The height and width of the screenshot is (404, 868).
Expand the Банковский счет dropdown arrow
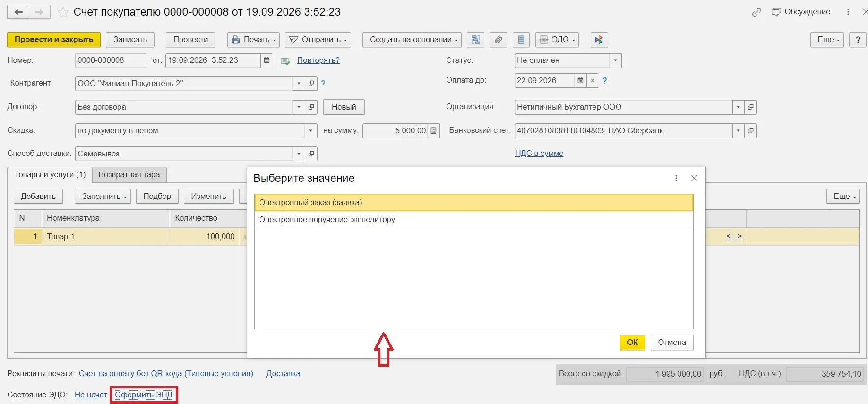click(738, 131)
